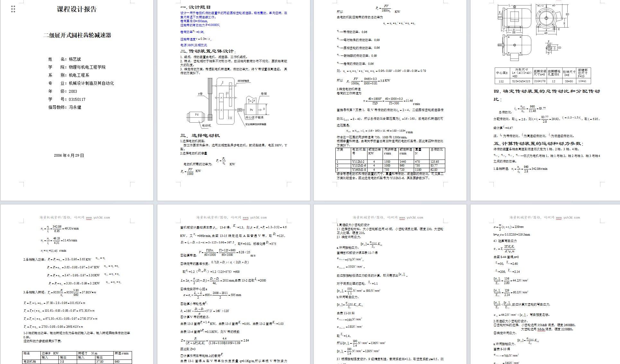The width and height of the screenshot is (620, 364).
Task: Click the 电动机 label in the diagram
Action: click(x=207, y=126)
